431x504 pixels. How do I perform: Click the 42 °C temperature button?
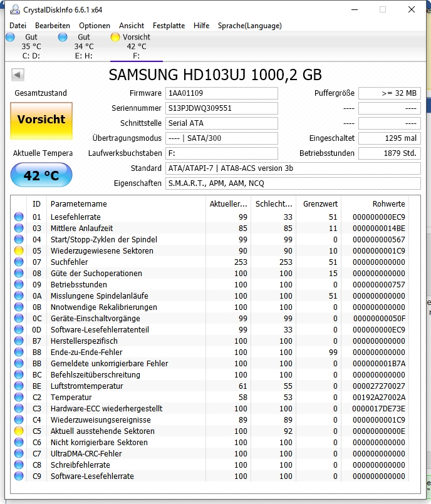(41, 175)
